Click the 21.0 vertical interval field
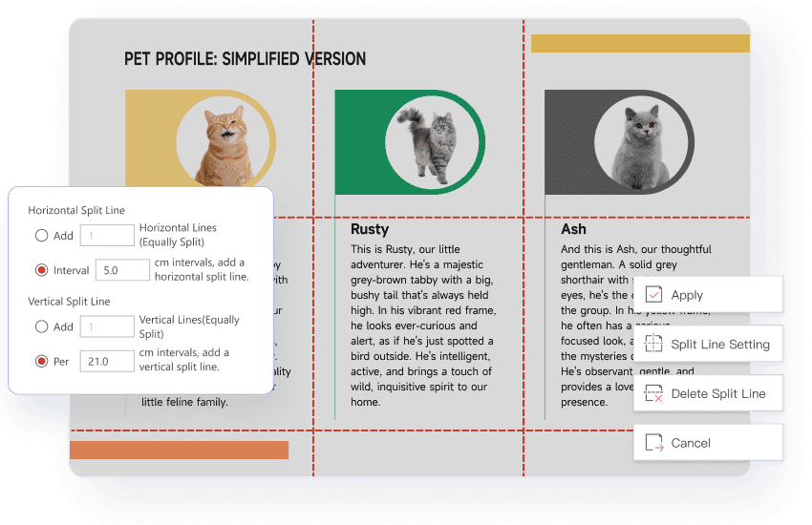 [107, 361]
